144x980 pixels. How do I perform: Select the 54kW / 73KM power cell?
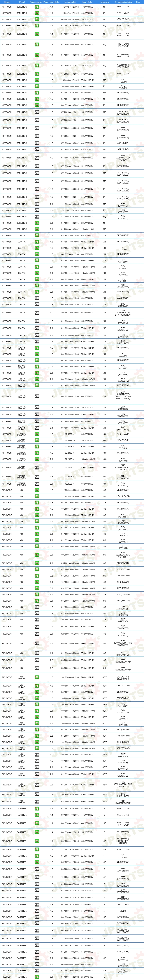pyautogui.click(x=87, y=850)
